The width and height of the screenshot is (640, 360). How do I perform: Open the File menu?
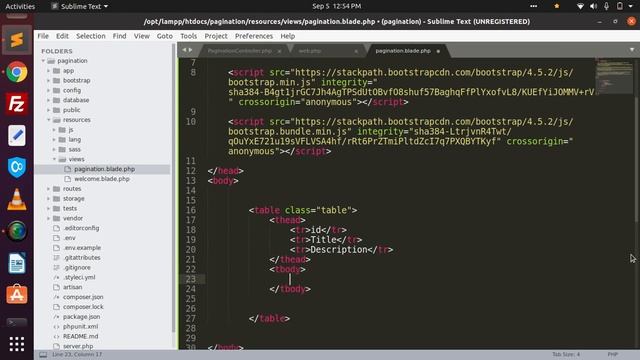(x=43, y=36)
